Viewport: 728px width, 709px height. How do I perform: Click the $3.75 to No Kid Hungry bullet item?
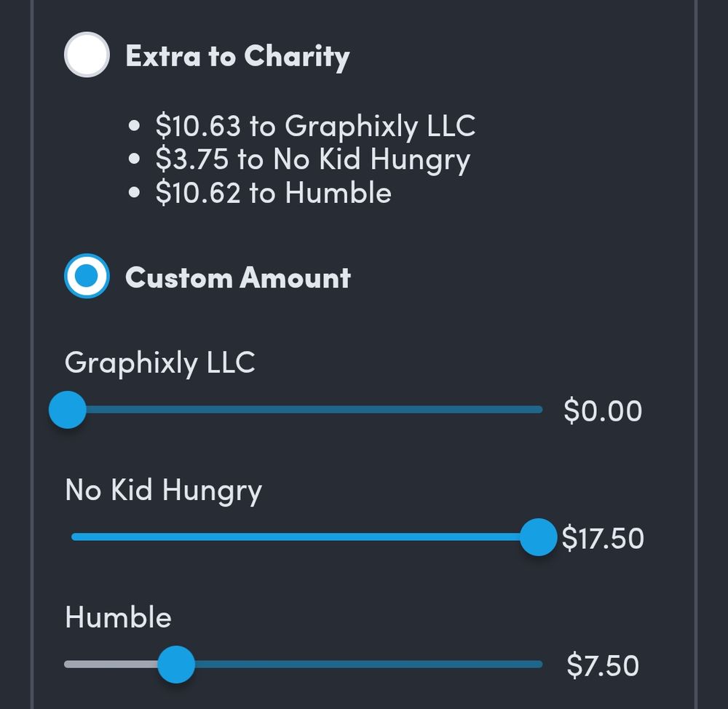pos(312,159)
